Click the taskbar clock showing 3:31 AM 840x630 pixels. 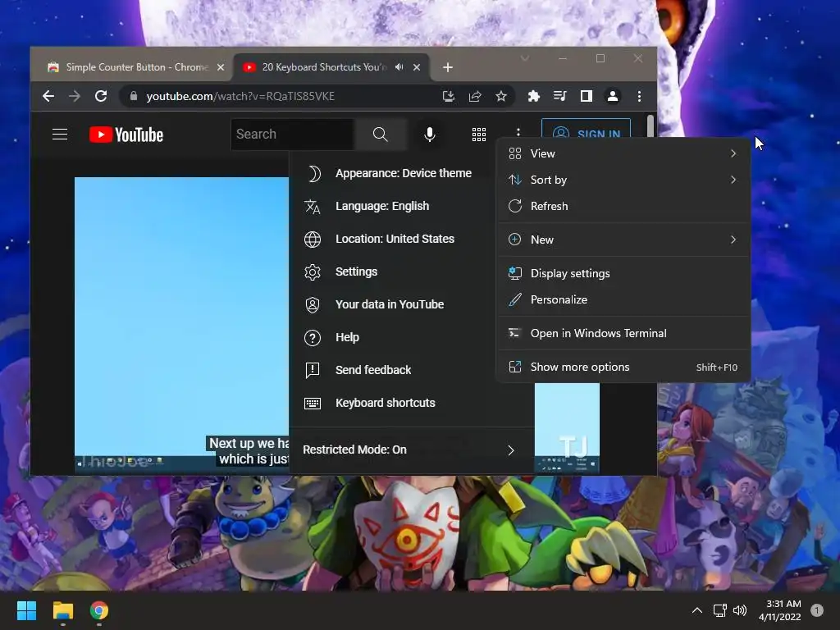pyautogui.click(x=780, y=610)
